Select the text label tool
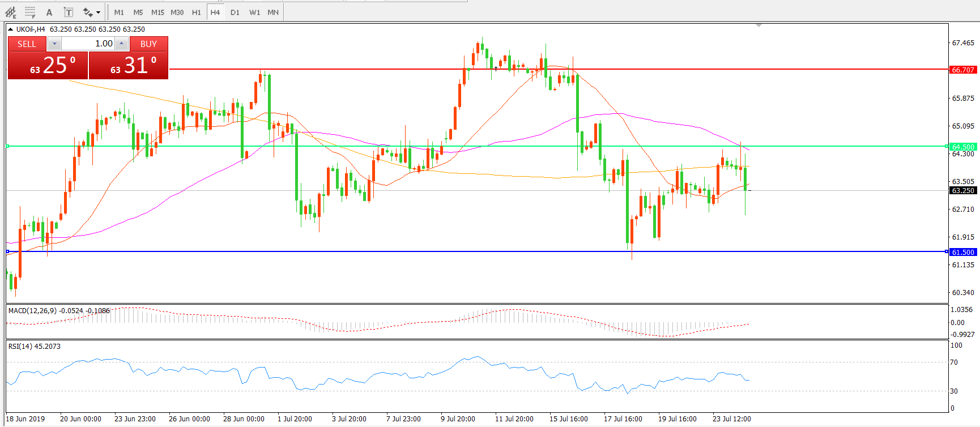 pos(68,12)
